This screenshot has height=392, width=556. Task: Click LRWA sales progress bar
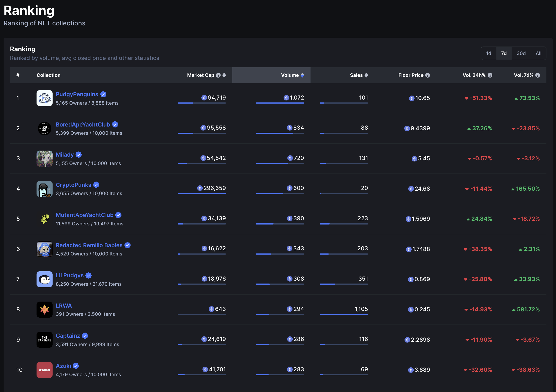pyautogui.click(x=344, y=314)
